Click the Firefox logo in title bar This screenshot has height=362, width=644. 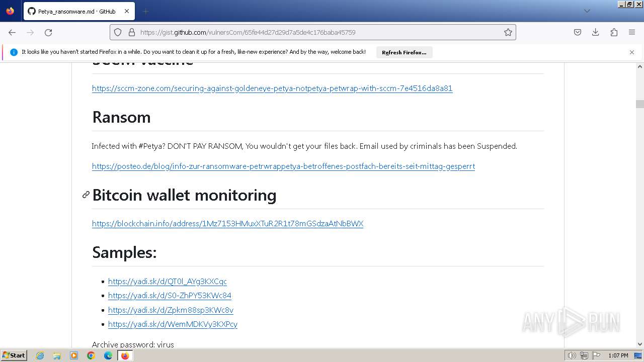(10, 11)
